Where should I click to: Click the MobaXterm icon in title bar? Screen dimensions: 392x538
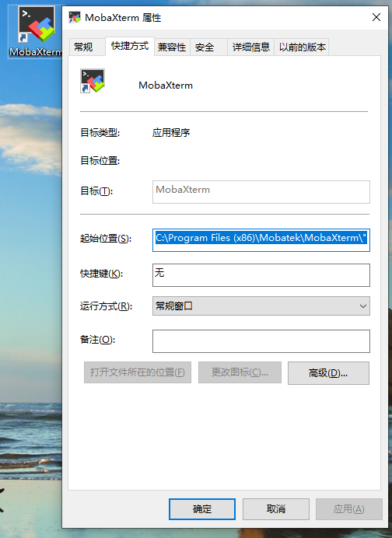75,17
